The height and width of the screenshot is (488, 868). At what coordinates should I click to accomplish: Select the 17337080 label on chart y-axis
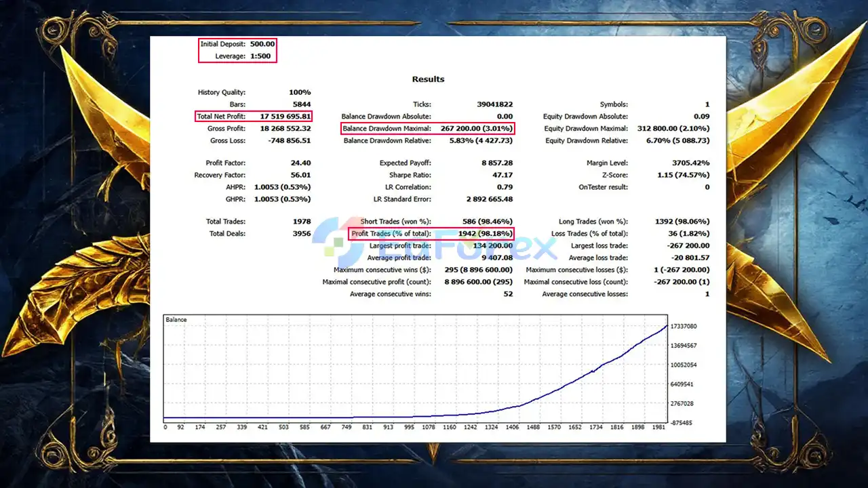[x=684, y=327]
